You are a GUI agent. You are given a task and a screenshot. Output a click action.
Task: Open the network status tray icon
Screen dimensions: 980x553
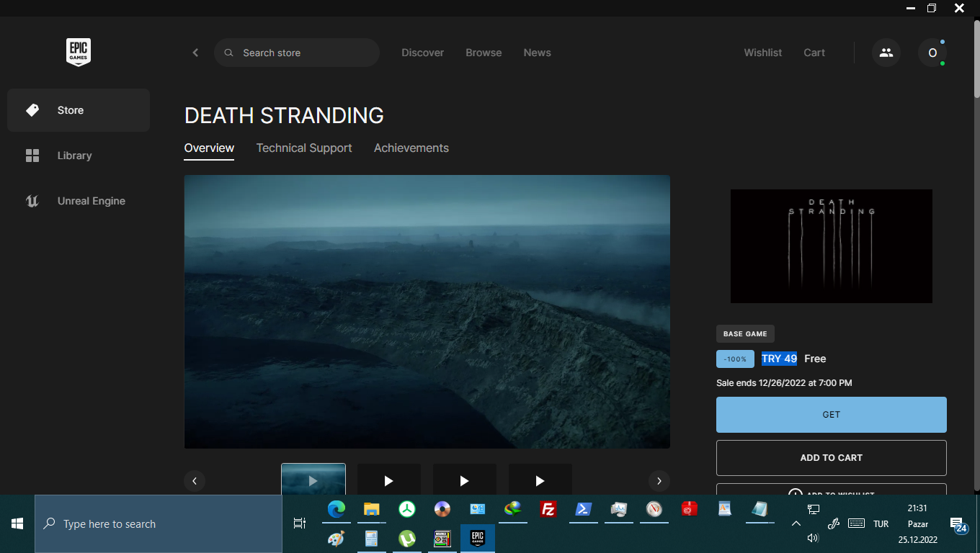pyautogui.click(x=814, y=510)
